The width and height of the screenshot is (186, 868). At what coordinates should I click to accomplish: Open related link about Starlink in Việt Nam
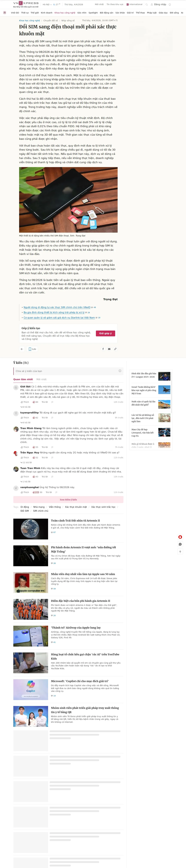pyautogui.click(x=59, y=317)
